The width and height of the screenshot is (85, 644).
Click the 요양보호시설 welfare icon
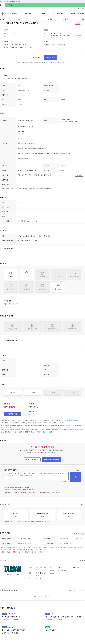pos(42,287)
